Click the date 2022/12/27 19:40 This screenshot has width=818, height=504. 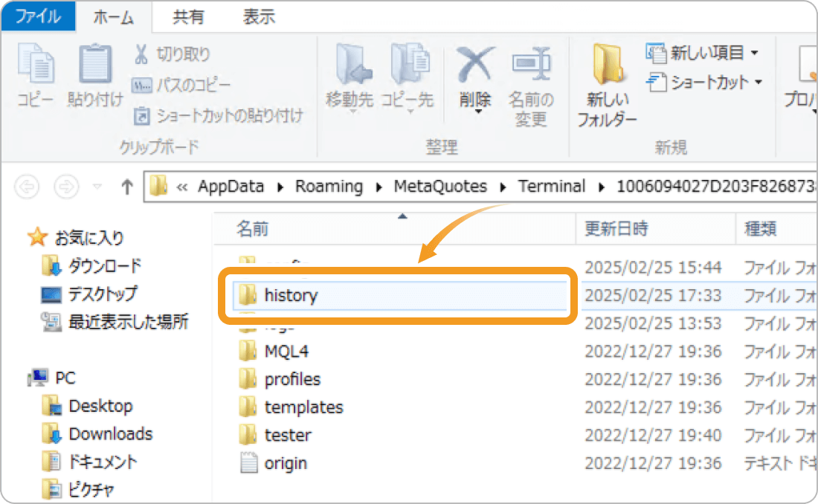(653, 435)
